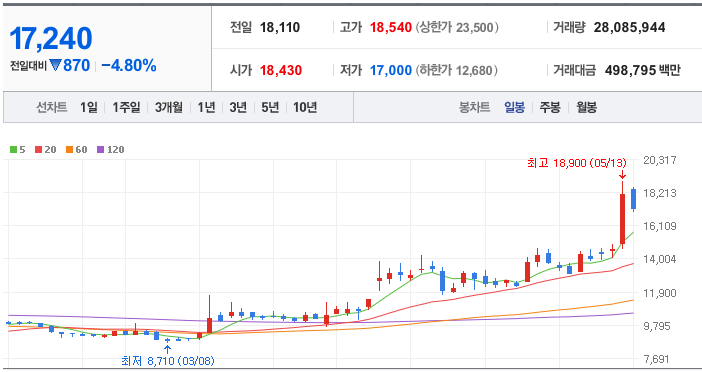Click the 최고 18,900 (05/13) high marker
This screenshot has width=702, height=372.
577,163
